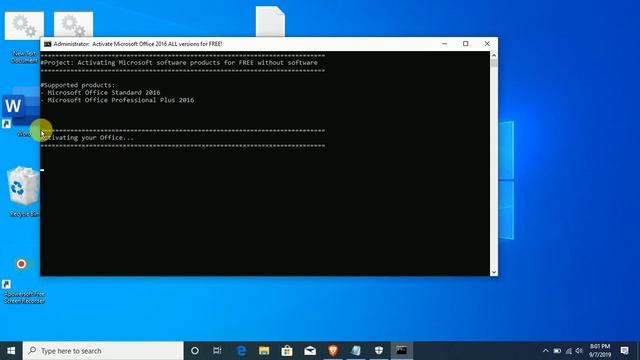
Task: Click the '#Supported products:' text
Action: (78, 85)
